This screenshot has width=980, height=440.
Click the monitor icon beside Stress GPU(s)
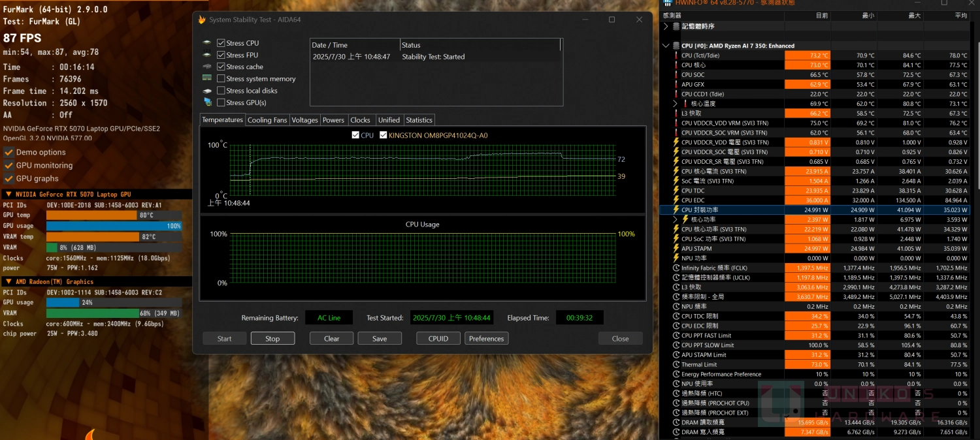[x=207, y=102]
